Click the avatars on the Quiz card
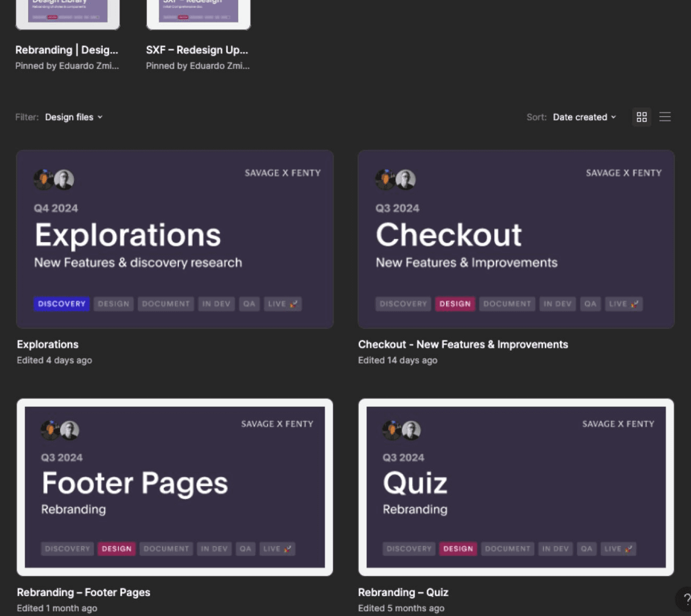This screenshot has height=616, width=691. pyautogui.click(x=401, y=430)
